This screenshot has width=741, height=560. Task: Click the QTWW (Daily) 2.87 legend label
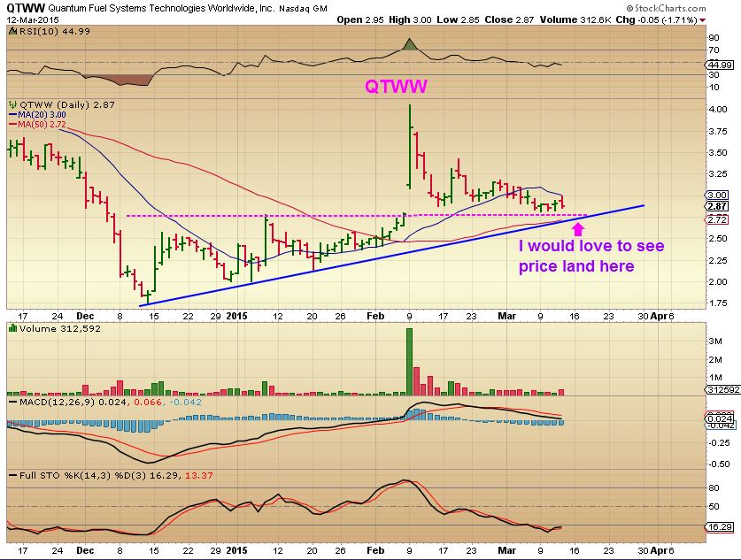tap(66, 104)
